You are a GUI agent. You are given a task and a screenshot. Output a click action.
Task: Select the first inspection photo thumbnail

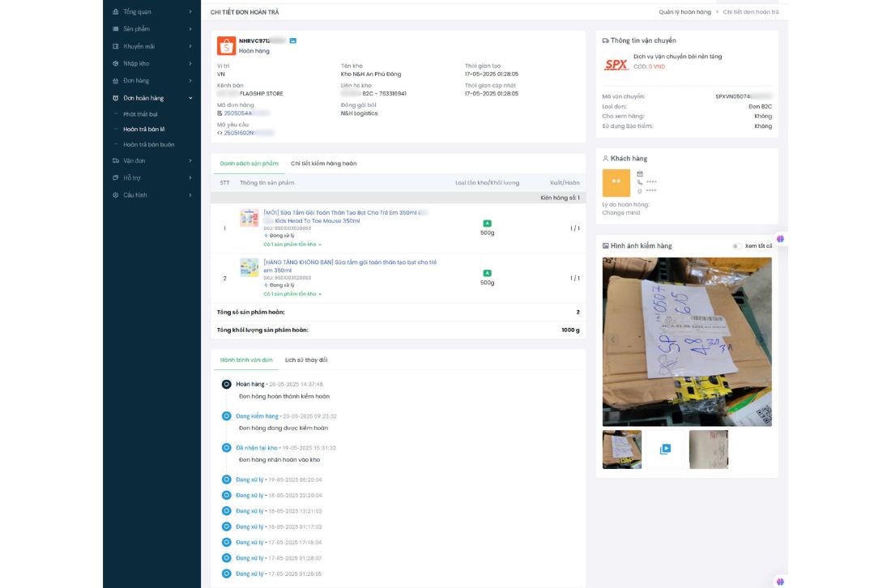point(621,450)
